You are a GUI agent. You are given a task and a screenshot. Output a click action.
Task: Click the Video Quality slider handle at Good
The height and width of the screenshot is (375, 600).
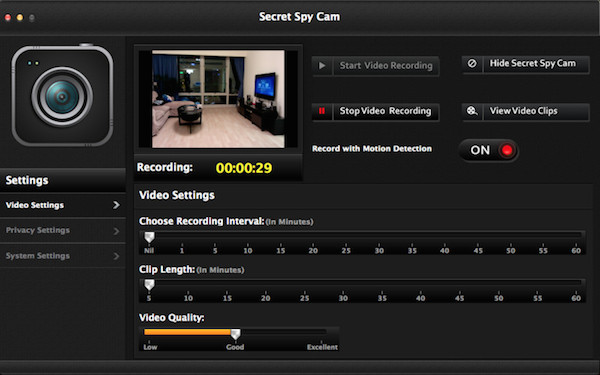click(235, 334)
